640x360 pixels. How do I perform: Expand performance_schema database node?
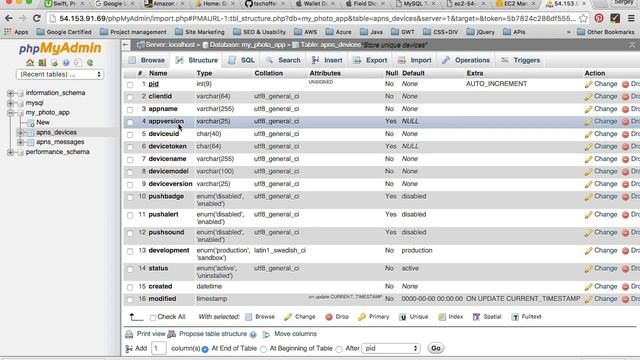(10, 152)
